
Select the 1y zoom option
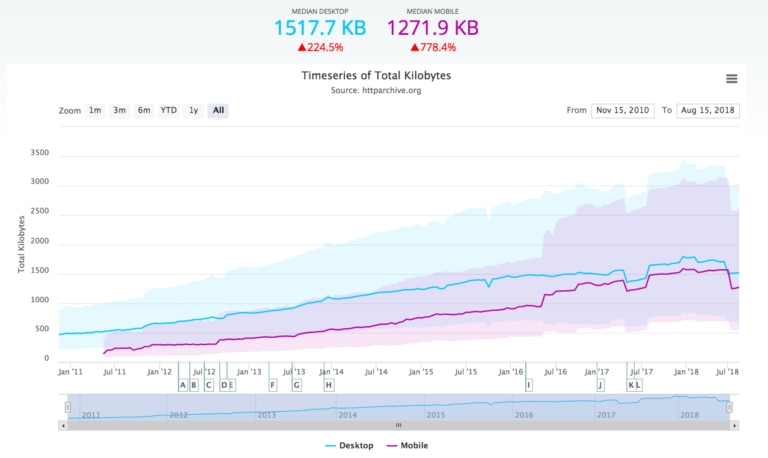(194, 110)
